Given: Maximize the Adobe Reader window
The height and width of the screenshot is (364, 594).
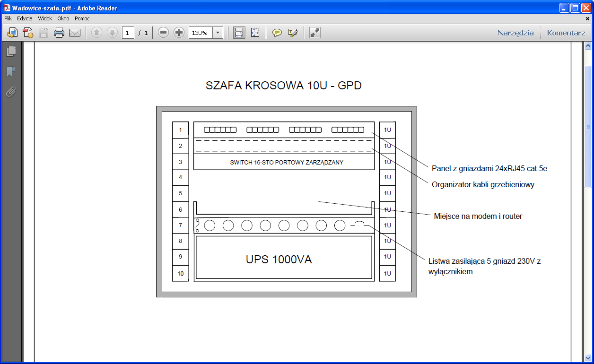Looking at the screenshot, I should pyautogui.click(x=575, y=8).
